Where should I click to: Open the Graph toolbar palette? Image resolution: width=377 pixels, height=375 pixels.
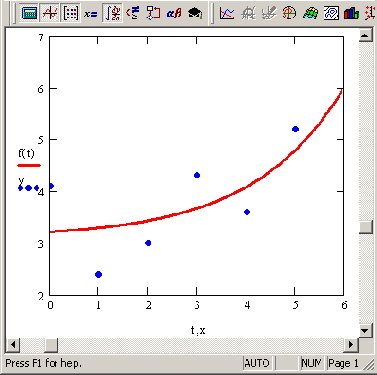click(50, 13)
